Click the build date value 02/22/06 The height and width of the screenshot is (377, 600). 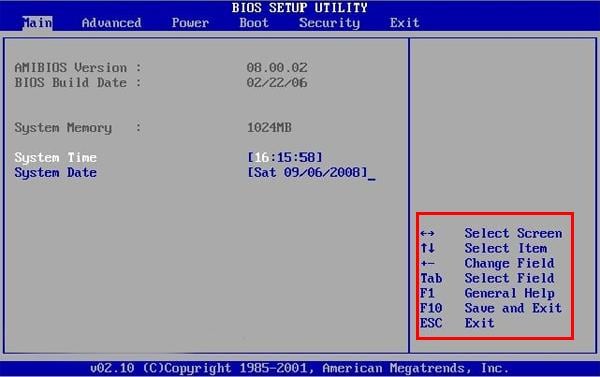click(x=277, y=83)
